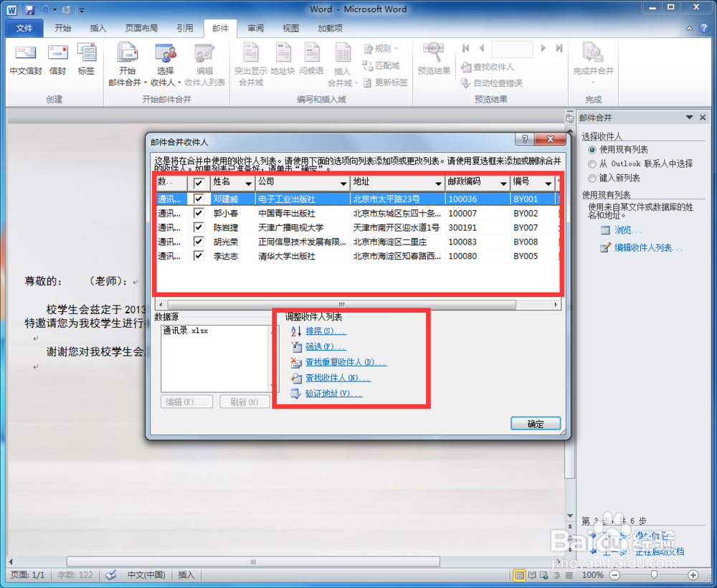Click the zoom in plus button
Viewport: 717px width, 588px height.
point(693,575)
